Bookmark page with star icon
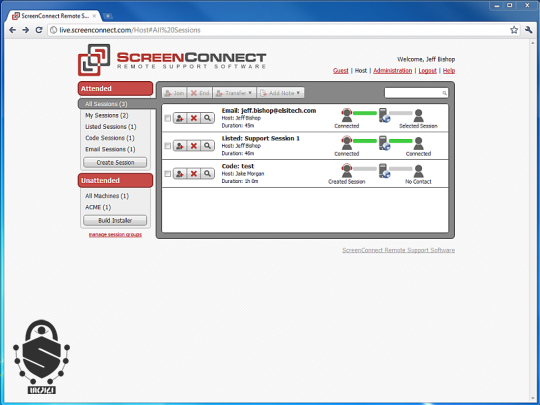This screenshot has width=540, height=405. [514, 30]
